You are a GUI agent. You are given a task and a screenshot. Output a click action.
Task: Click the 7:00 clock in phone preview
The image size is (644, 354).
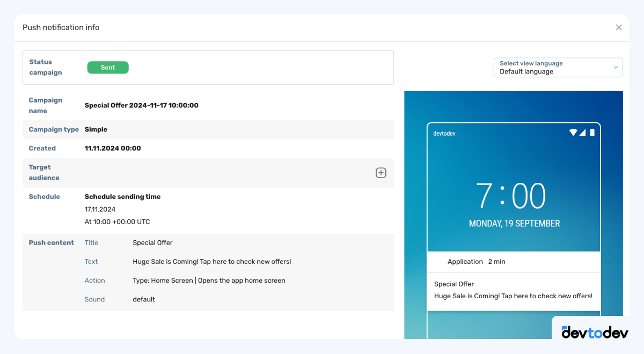(510, 196)
